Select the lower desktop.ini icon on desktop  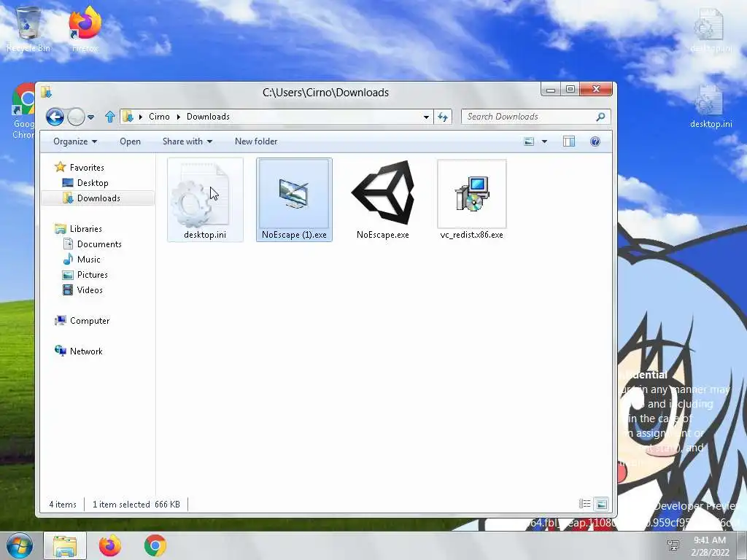tap(711, 107)
